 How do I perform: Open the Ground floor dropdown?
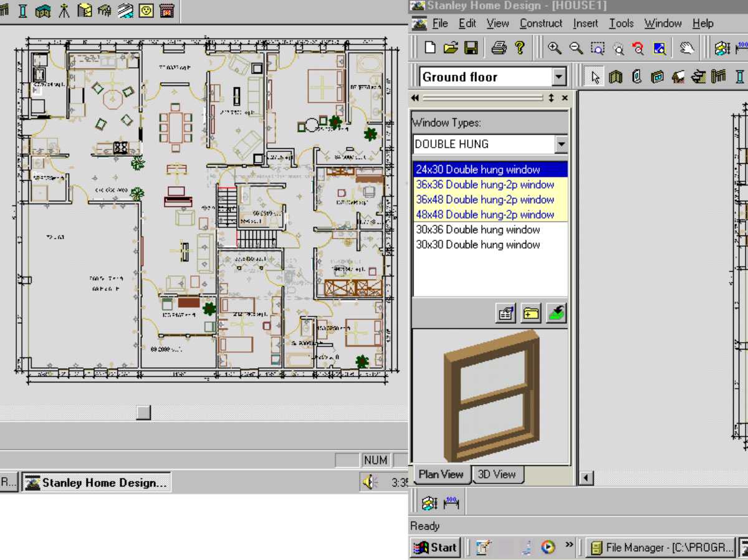559,77
